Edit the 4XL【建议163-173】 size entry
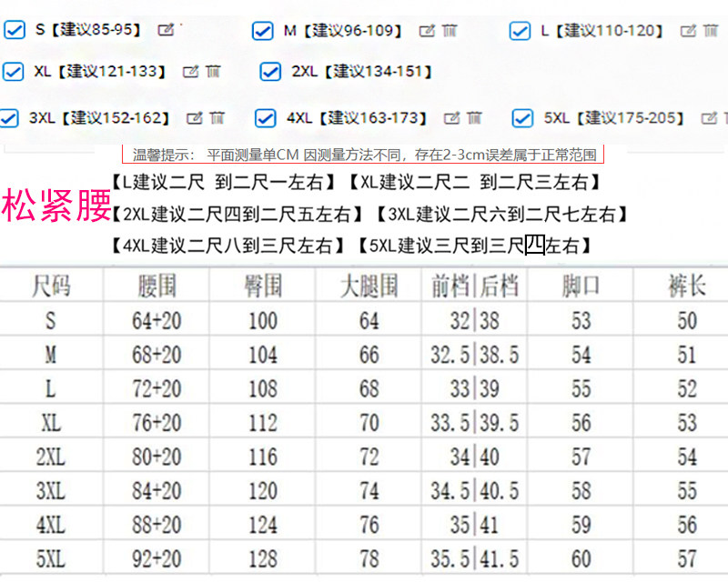 [451, 118]
